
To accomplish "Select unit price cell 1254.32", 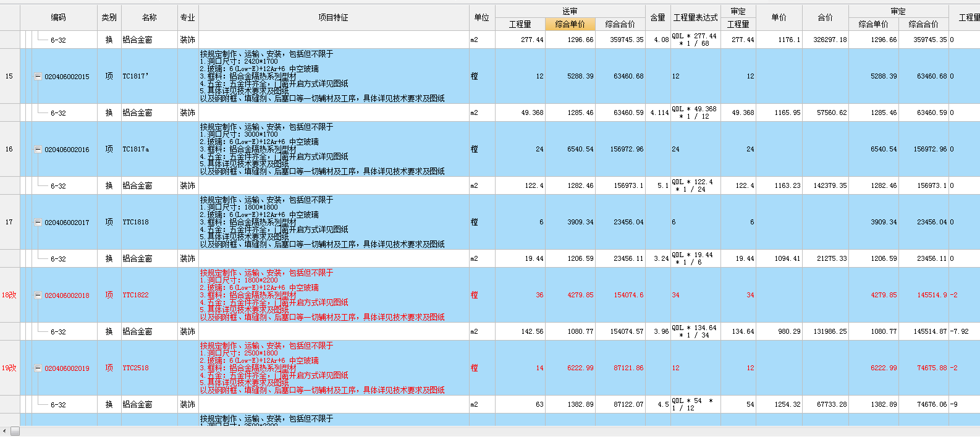I will 779,405.
